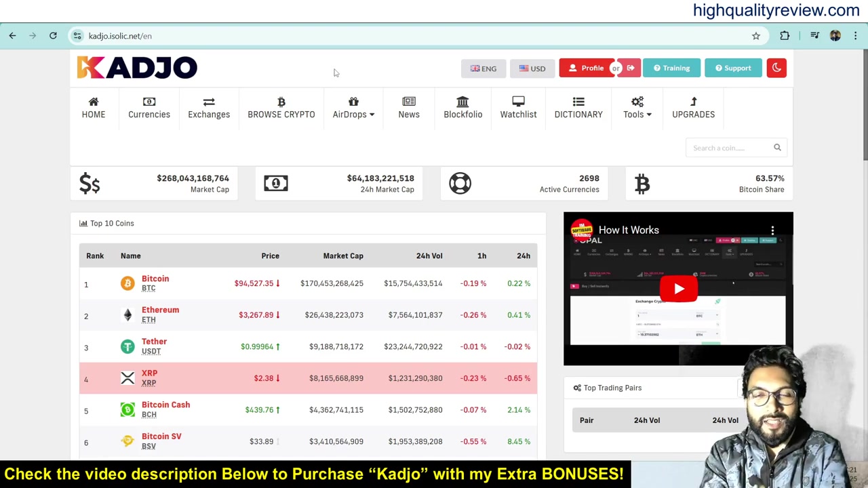Bookmark this page with the star icon
The image size is (868, 488).
coord(756,36)
